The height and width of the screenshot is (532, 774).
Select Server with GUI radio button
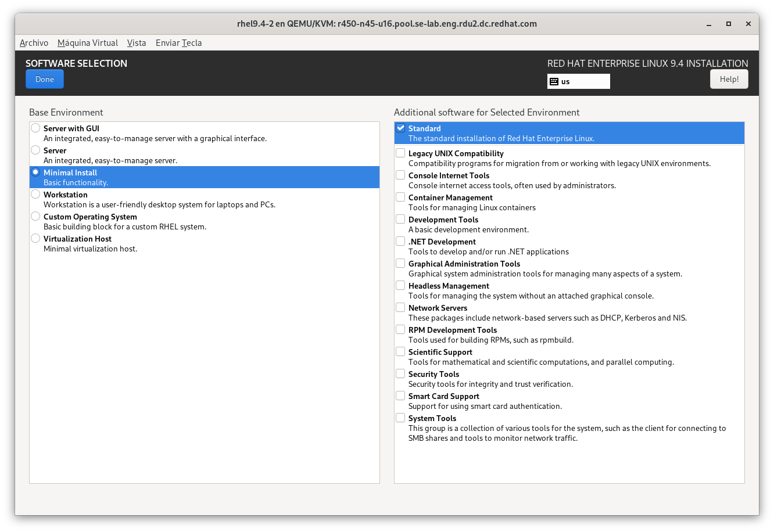[x=35, y=128]
